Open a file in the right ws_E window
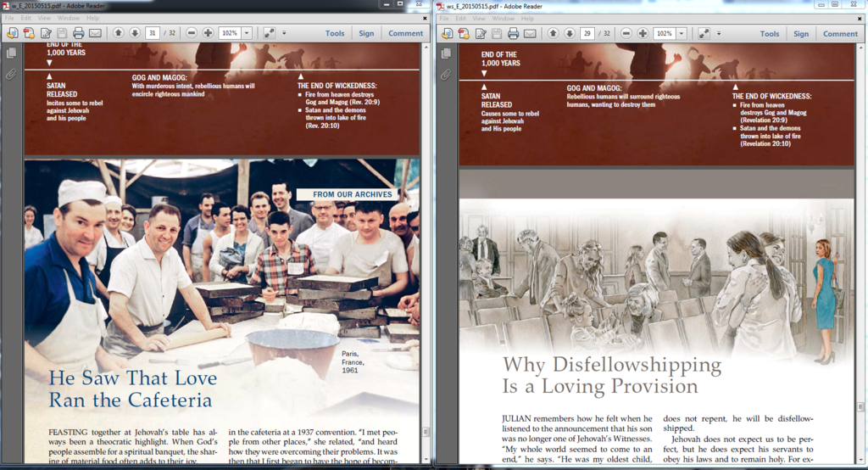Screen dimensions: 868x470 point(447,34)
